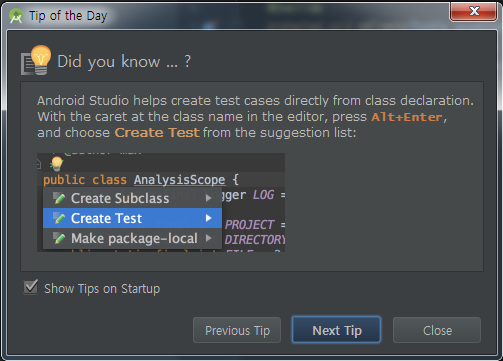
Task: Click the pencil icon beside Create Test
Action: click(x=59, y=218)
